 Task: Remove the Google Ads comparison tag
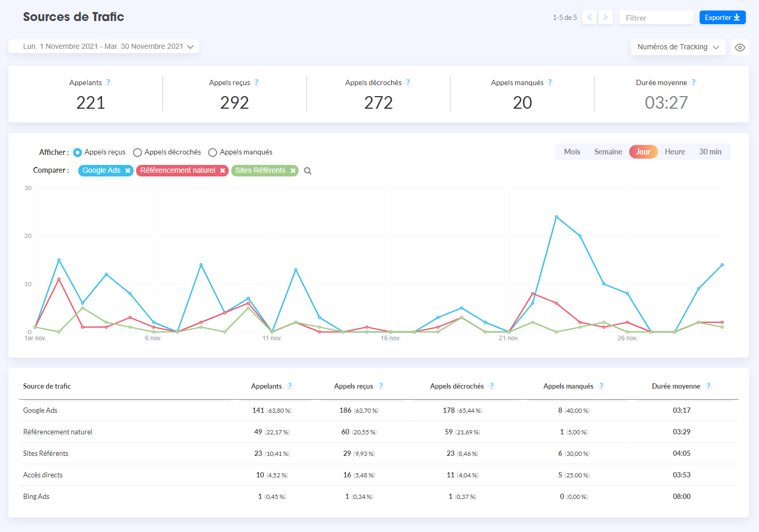point(128,171)
